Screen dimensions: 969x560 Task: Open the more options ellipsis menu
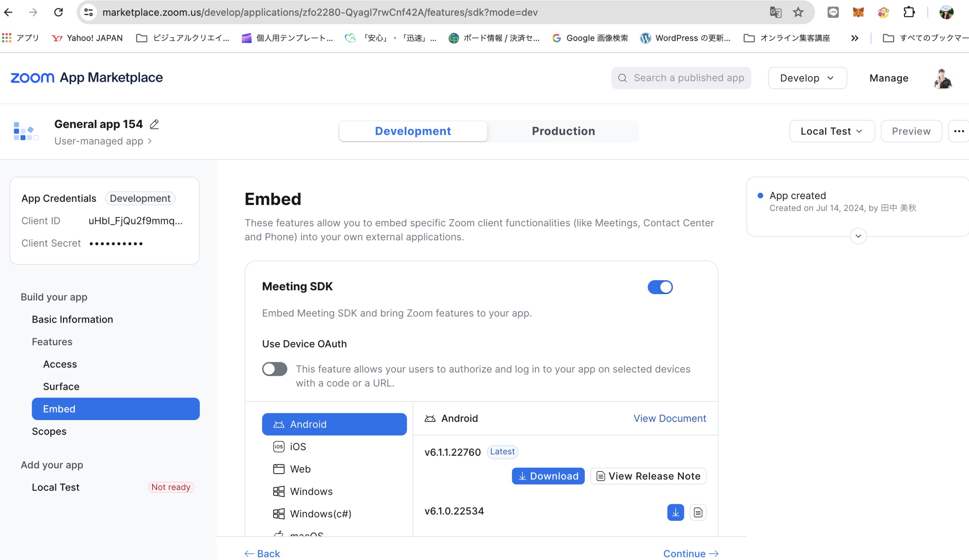point(959,131)
